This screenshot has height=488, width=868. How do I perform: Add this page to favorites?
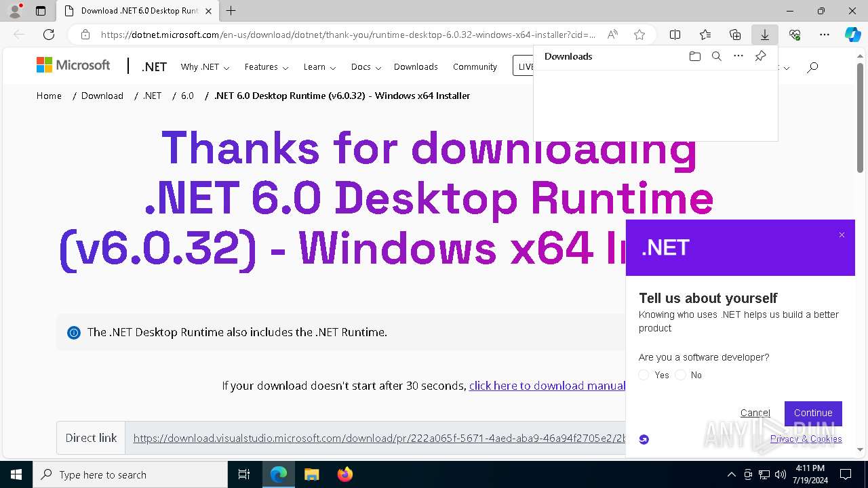(x=639, y=35)
